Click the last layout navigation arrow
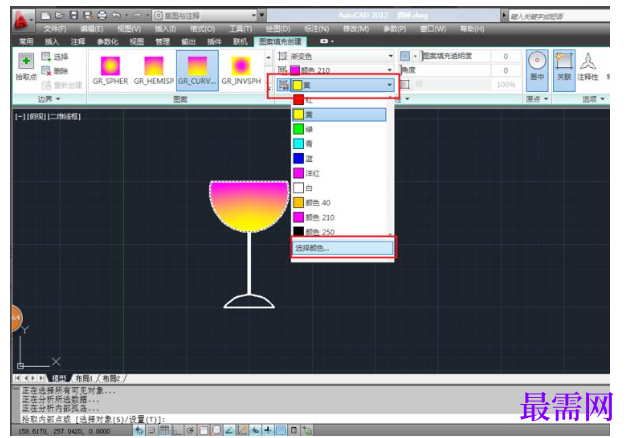 pyautogui.click(x=42, y=378)
